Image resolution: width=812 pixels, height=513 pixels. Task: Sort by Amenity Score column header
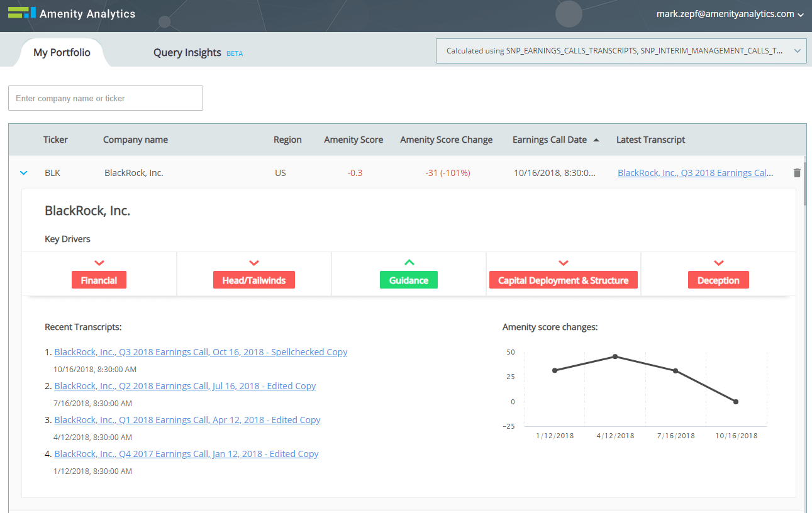353,140
